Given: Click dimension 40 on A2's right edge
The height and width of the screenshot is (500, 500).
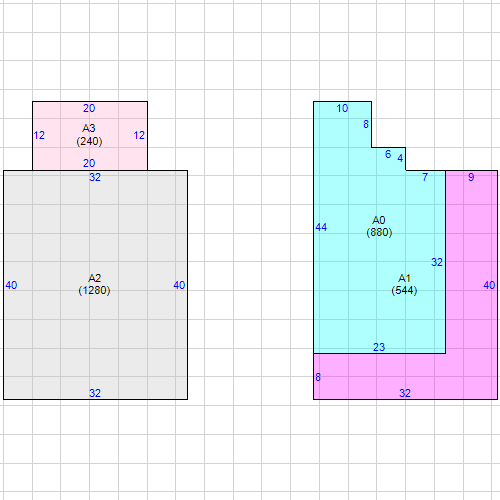Looking at the screenshot, I should coord(179,285).
